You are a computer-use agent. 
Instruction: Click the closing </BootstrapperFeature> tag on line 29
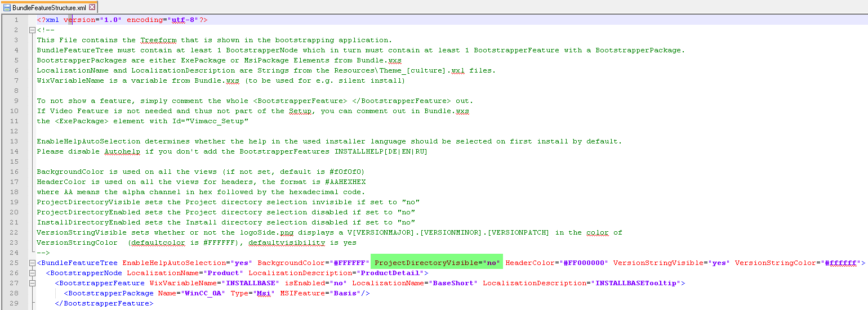tap(104, 303)
